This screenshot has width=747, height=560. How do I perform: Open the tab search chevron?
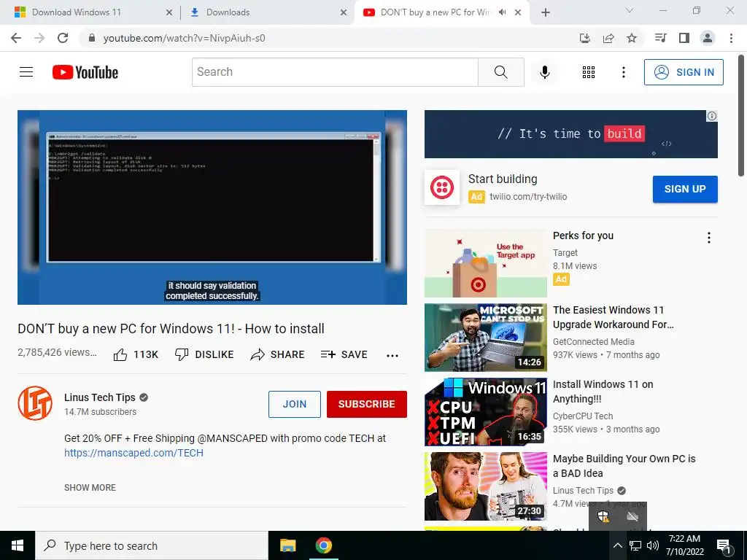click(x=630, y=10)
